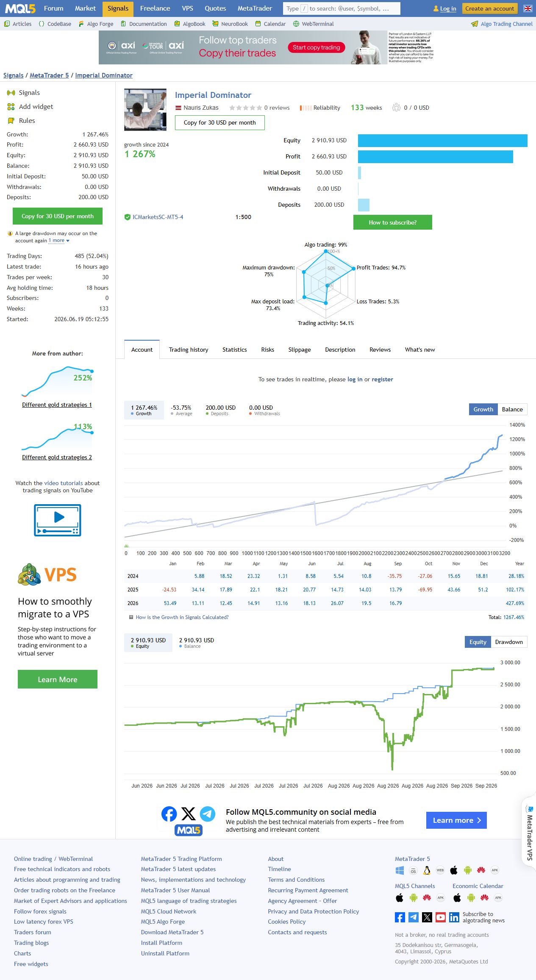This screenshot has height=980, width=536.
Task: Expand '1 more' drawdown warnings
Action: 59,241
